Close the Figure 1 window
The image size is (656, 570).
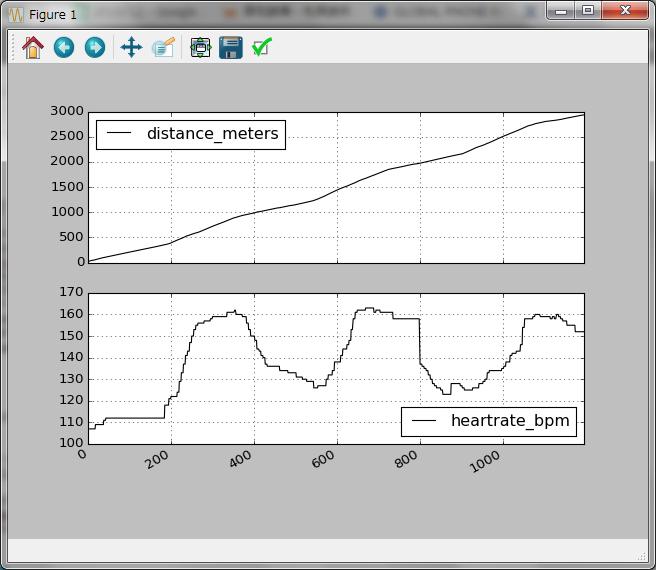(625, 10)
